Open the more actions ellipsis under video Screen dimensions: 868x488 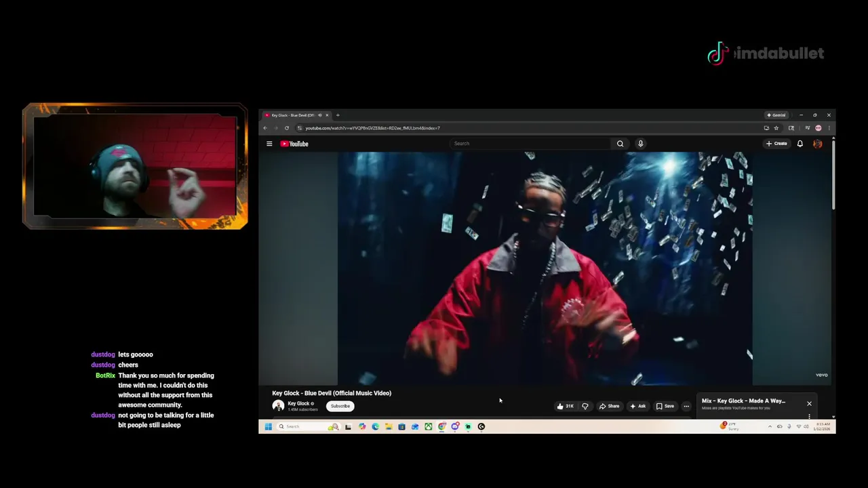coord(686,406)
